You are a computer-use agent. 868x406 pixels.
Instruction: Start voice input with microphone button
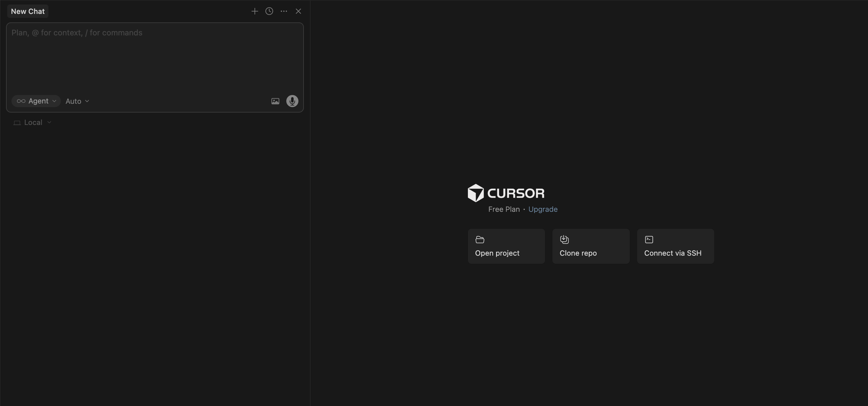coord(292,101)
